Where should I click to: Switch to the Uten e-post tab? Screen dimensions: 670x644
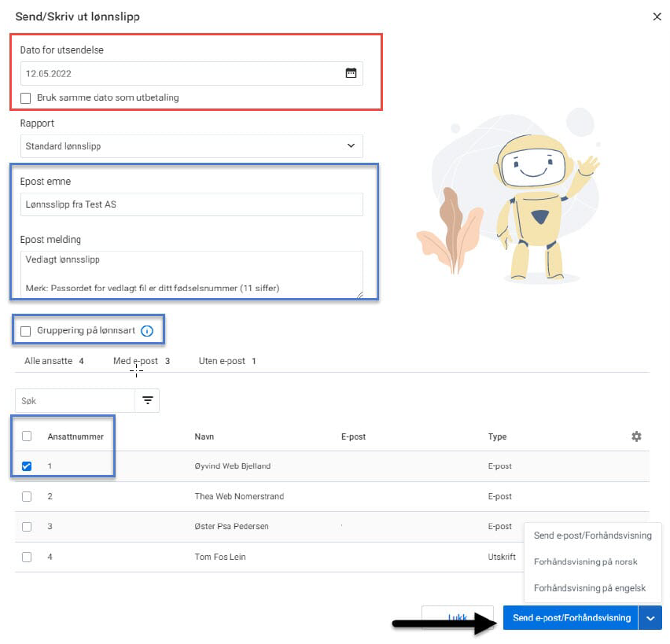coord(227,361)
